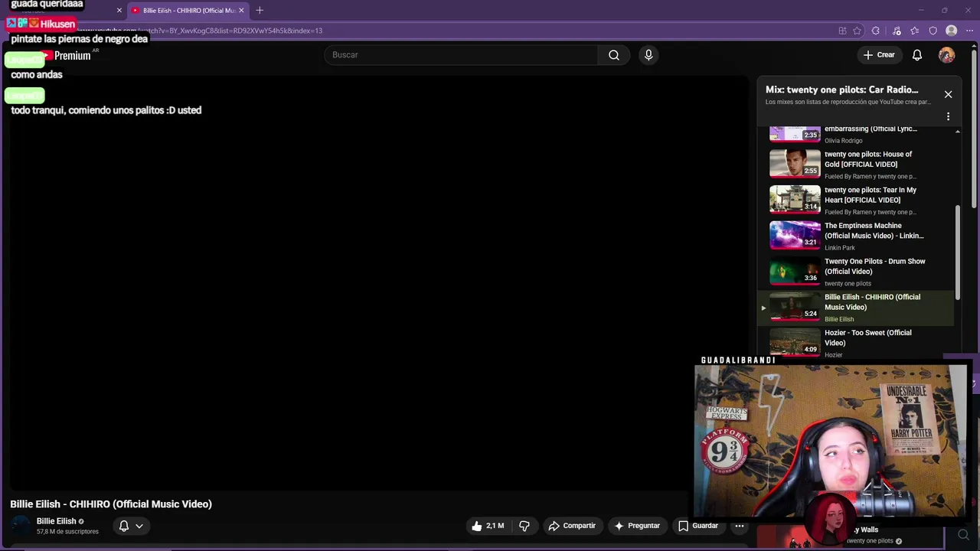Viewport: 980px width, 551px height.
Task: Click the Crear button
Action: [879, 55]
